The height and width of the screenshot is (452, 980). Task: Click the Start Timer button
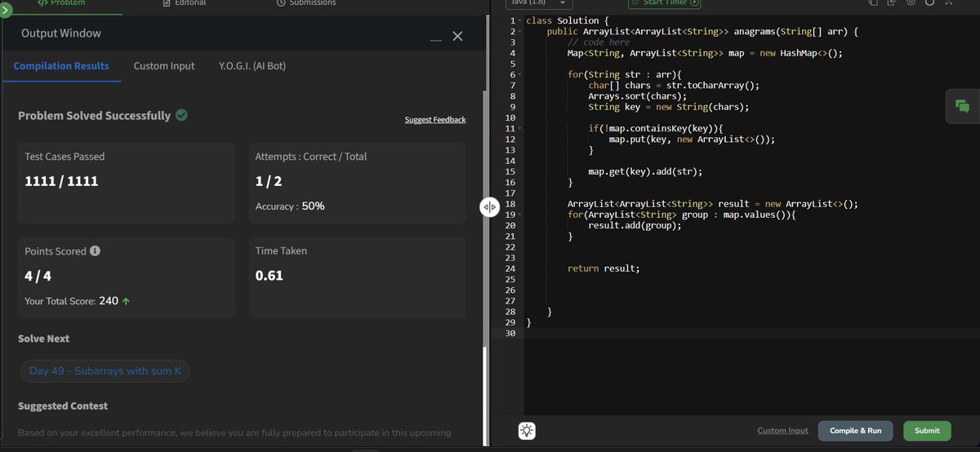pos(665,3)
